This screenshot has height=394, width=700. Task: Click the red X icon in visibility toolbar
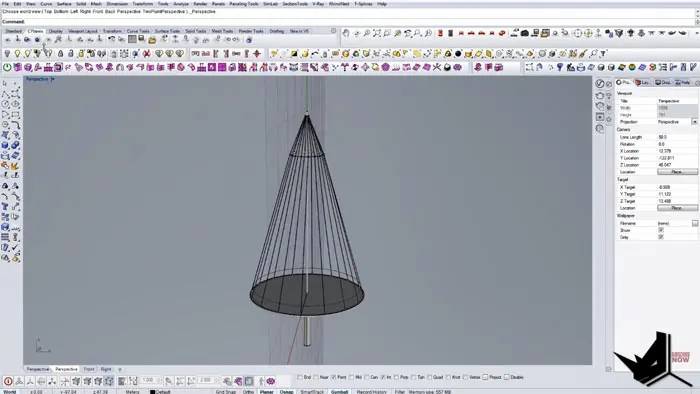pyautogui.click(x=146, y=54)
